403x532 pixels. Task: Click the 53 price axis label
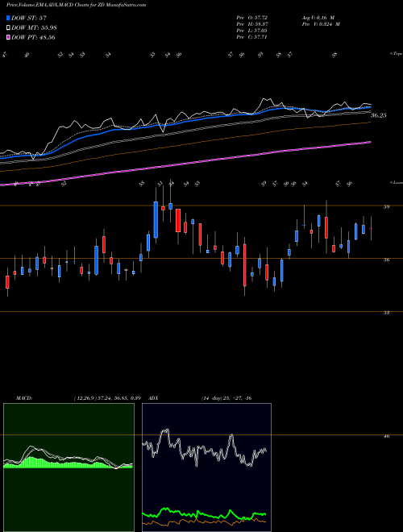coord(386,313)
